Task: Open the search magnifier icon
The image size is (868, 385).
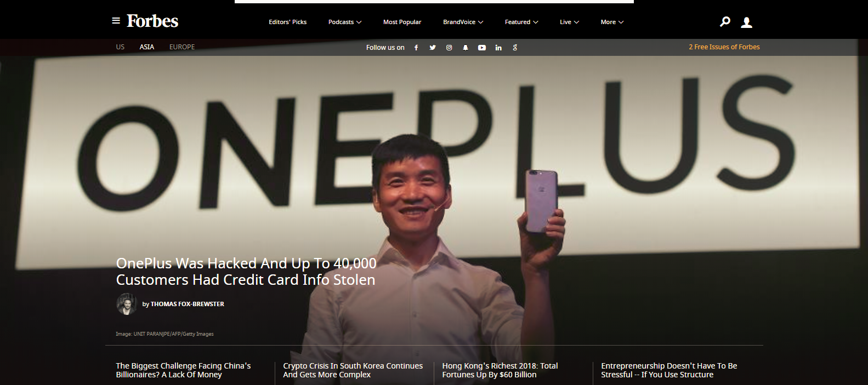Action: coord(725,22)
